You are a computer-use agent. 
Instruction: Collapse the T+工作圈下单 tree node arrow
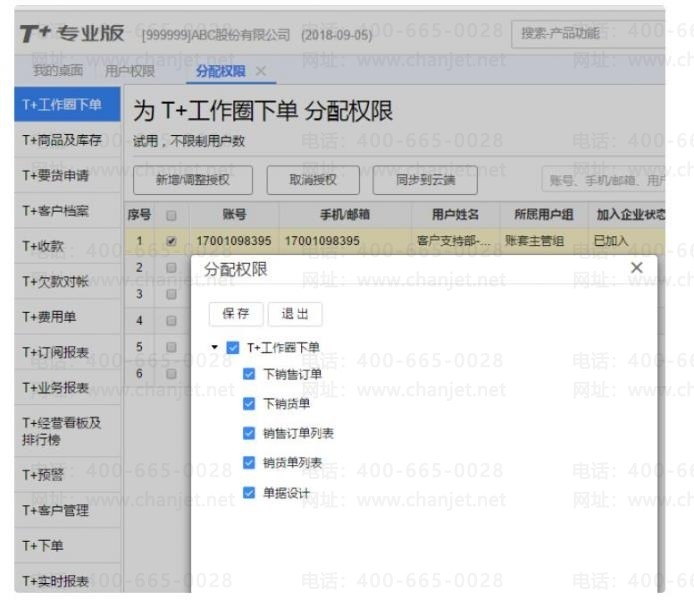[x=215, y=347]
